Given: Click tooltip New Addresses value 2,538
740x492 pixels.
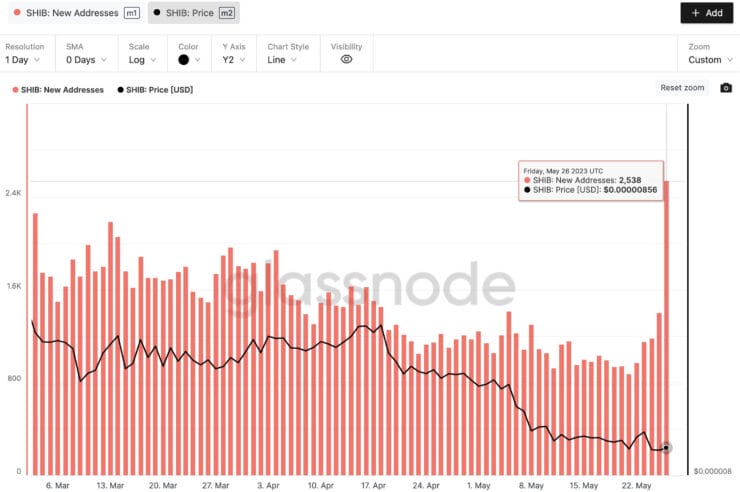Looking at the screenshot, I should tap(630, 180).
